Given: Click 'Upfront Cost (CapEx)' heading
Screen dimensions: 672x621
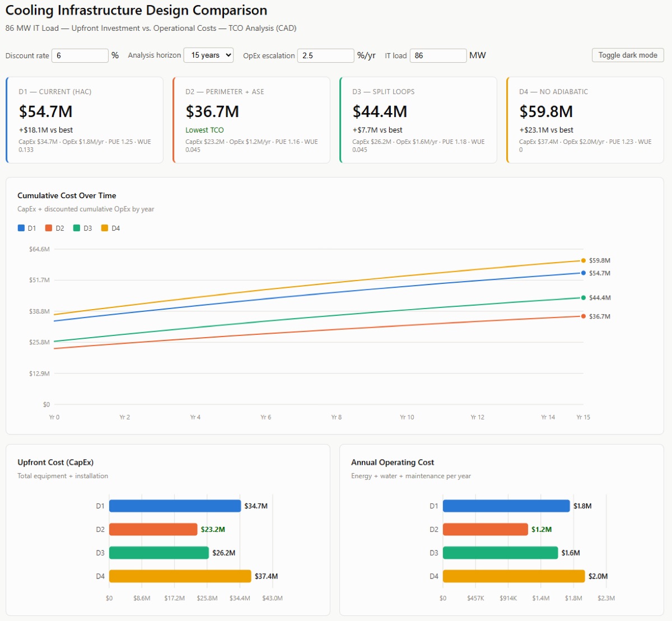Looking at the screenshot, I should coord(55,463).
